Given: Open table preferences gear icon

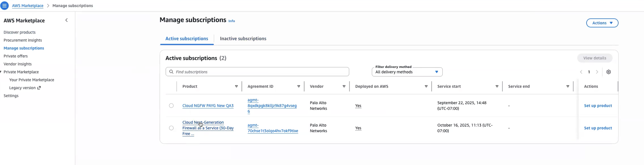Looking at the screenshot, I should tap(608, 72).
